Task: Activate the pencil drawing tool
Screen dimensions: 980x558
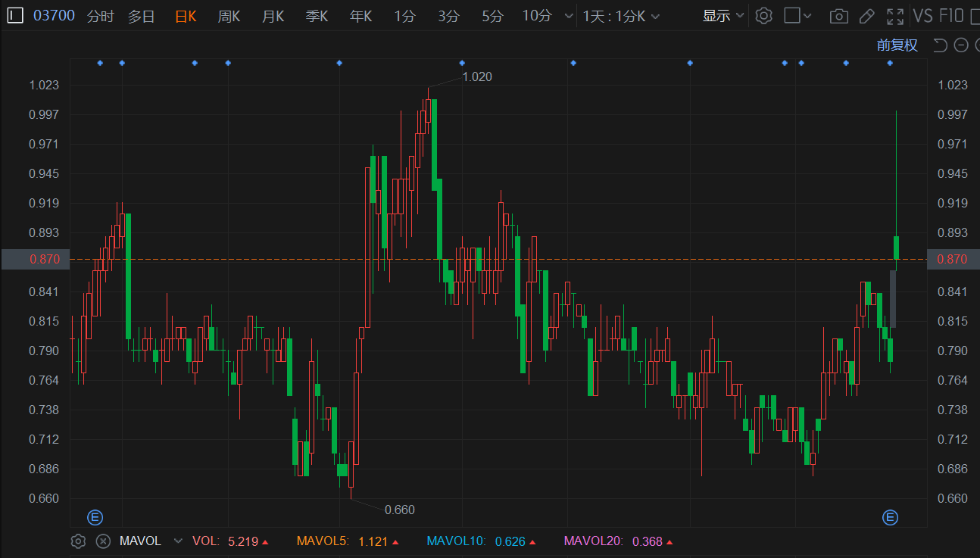Action: (x=866, y=16)
